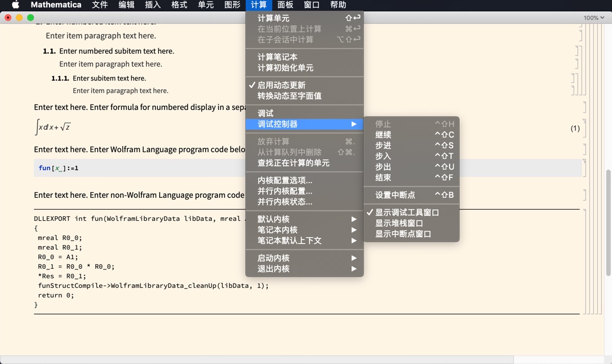612x364 pixels.
Task: Select 步出 in debugger submenu
Action: pos(411,167)
